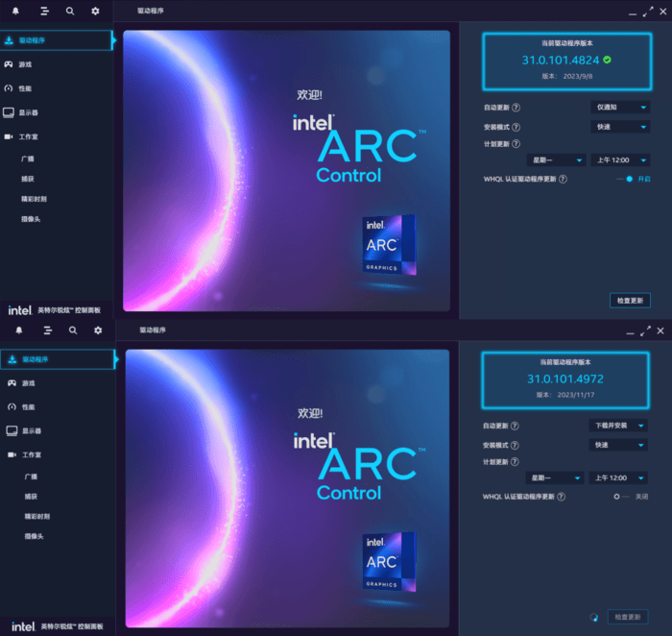Click the gauge icon for 性能 in 4824 driver window
This screenshot has height=636, width=672.
(9, 88)
